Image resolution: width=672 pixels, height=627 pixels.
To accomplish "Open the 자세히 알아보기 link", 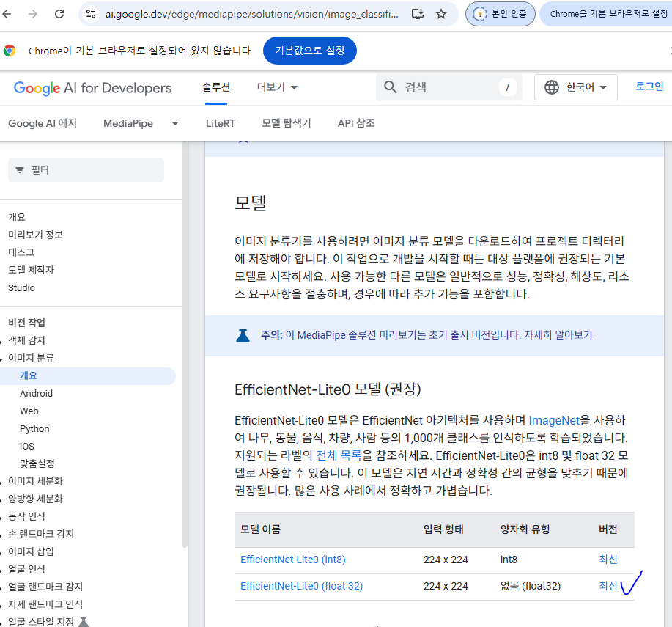I will pos(558,335).
